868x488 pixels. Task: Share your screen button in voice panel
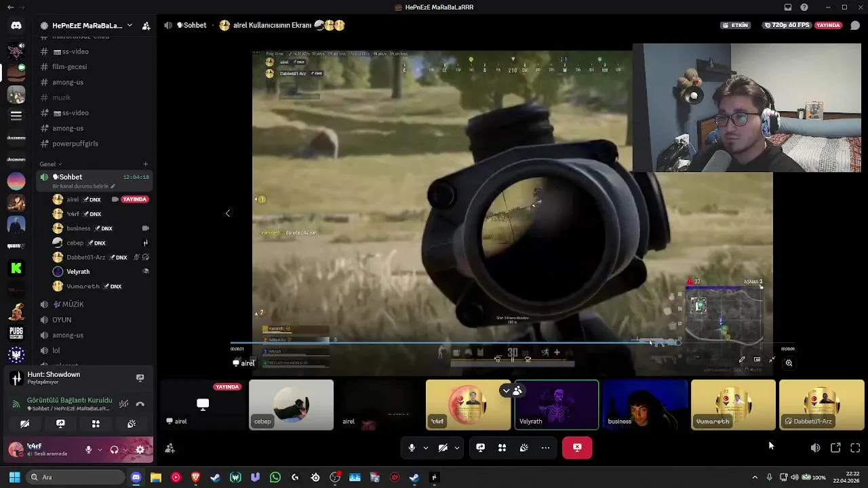coord(60,424)
